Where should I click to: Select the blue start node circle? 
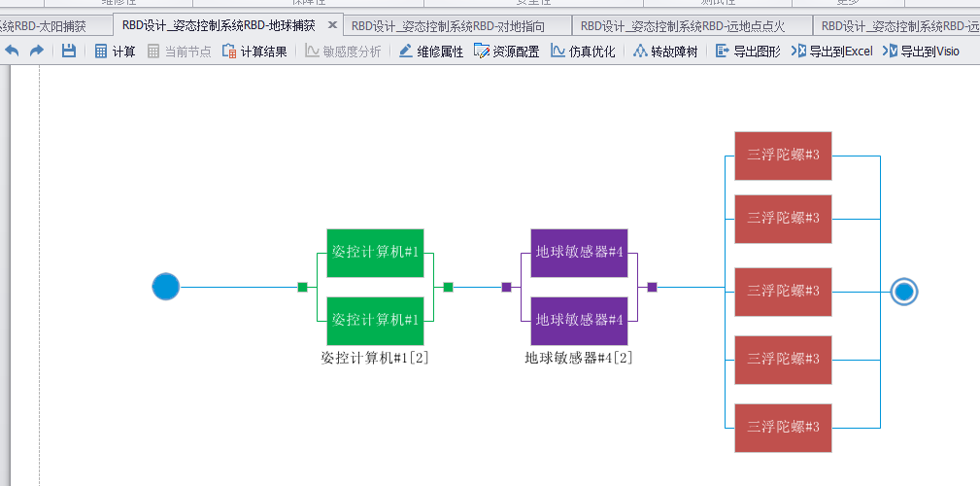(166, 287)
